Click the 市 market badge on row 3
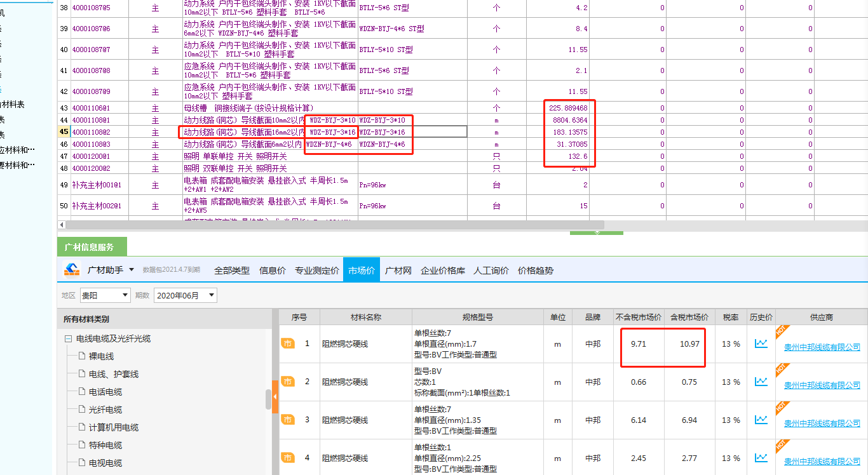Screen dimensions: 868x475 [288, 420]
